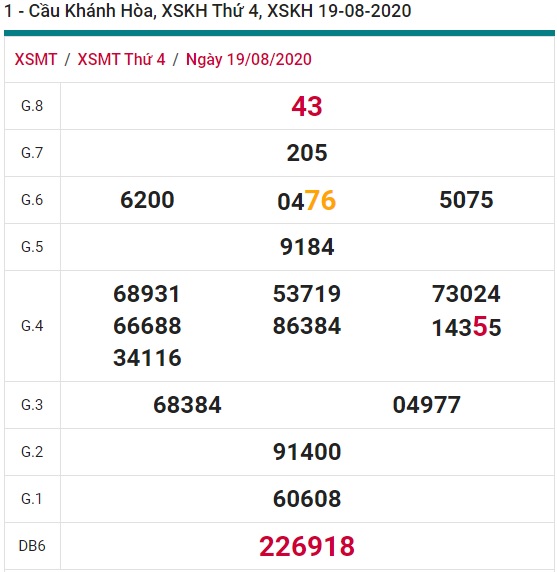
Task: Select the G.4 number 34116
Action: (x=147, y=358)
